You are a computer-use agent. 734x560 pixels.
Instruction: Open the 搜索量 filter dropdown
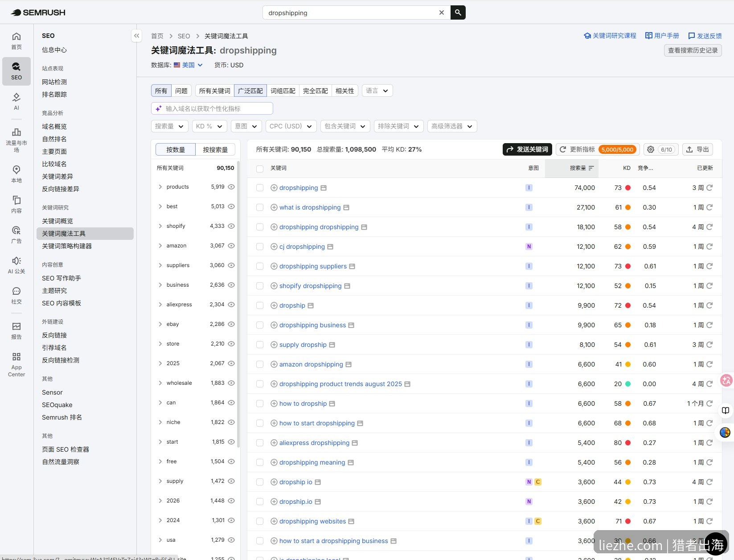pos(170,126)
